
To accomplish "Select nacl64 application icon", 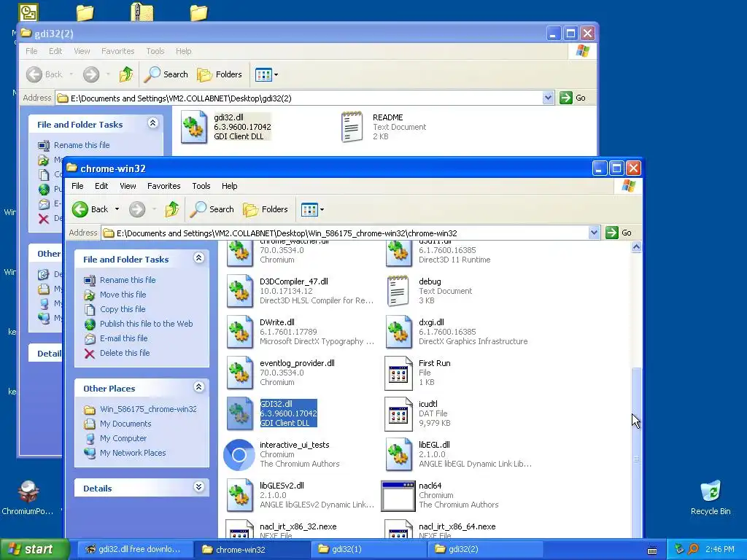I will coord(398,495).
